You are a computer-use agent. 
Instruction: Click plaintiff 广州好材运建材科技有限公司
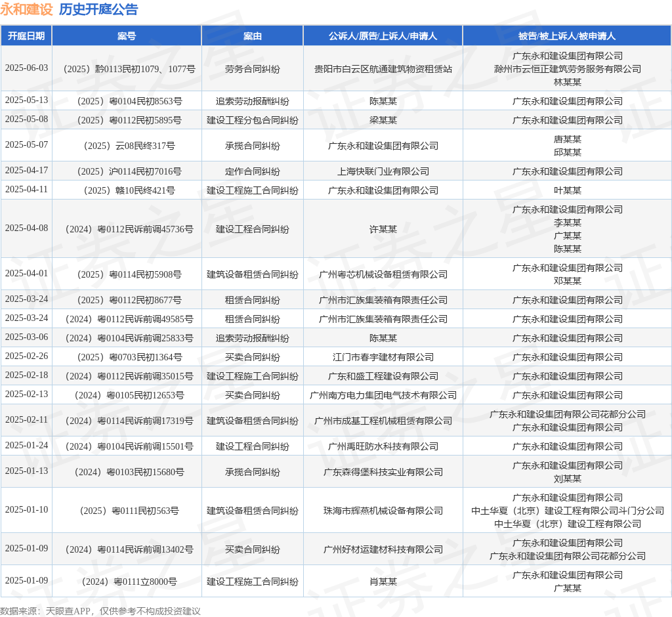(x=383, y=549)
